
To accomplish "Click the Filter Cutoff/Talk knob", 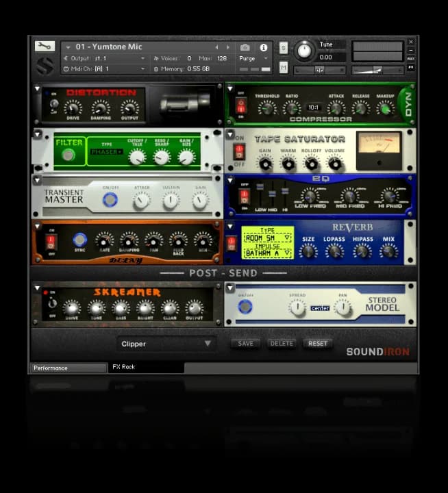I will (137, 157).
